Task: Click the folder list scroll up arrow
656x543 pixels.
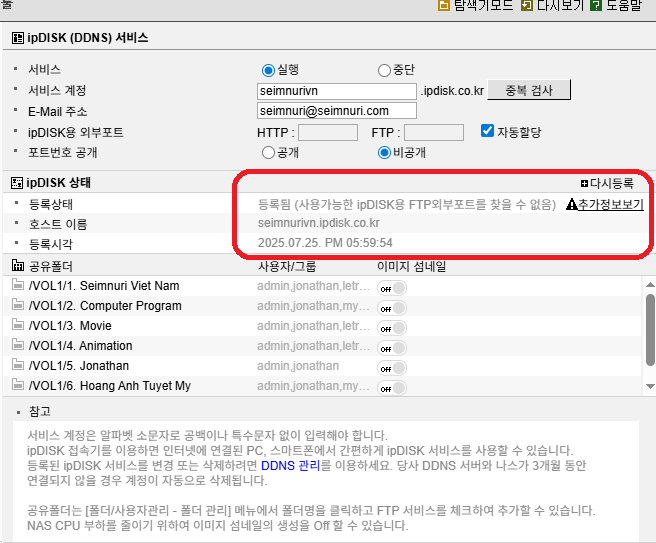Action: click(x=650, y=284)
